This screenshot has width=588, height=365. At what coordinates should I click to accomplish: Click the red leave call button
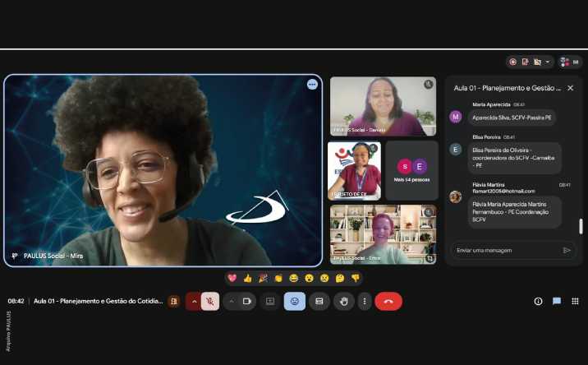click(x=388, y=302)
